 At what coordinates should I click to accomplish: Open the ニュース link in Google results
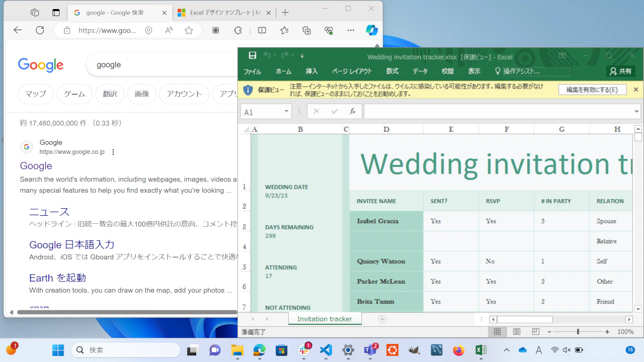[x=49, y=212]
